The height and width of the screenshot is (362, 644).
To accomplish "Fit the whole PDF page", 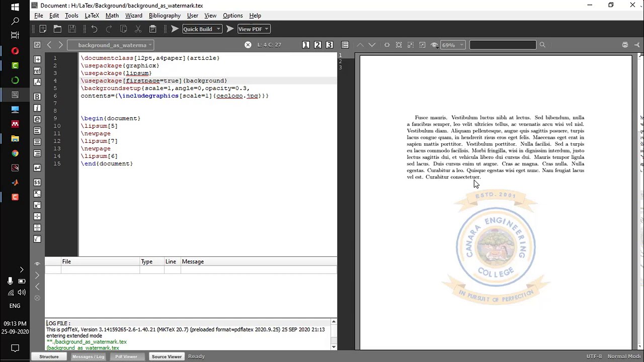I will click(x=399, y=45).
